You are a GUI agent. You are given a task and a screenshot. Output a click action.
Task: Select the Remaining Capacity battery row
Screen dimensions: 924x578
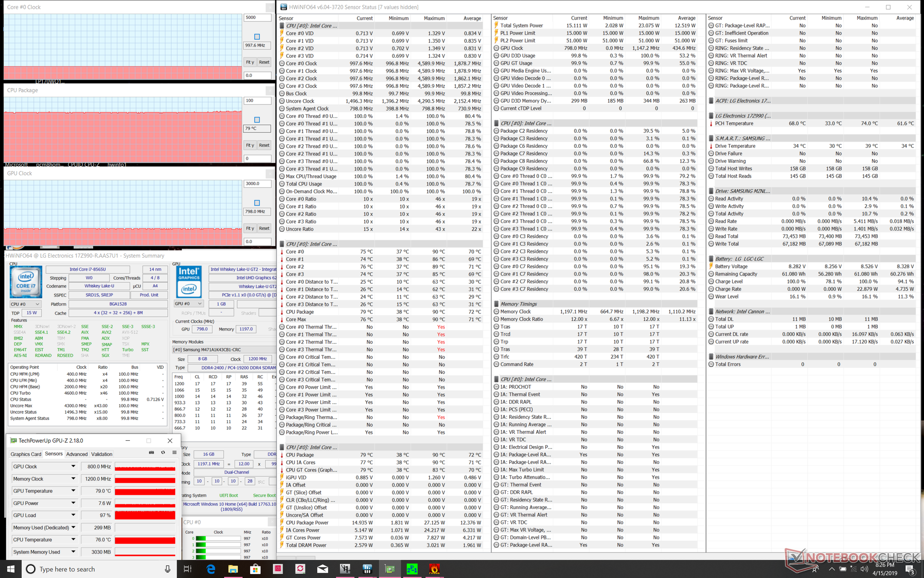(x=811, y=274)
